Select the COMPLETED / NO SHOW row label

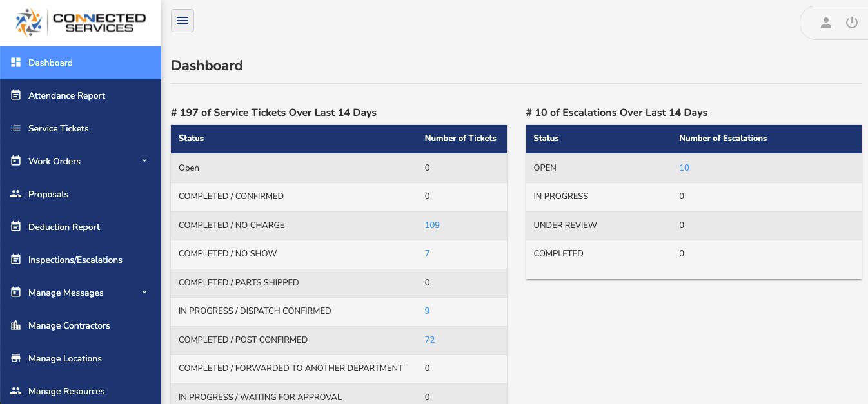228,253
